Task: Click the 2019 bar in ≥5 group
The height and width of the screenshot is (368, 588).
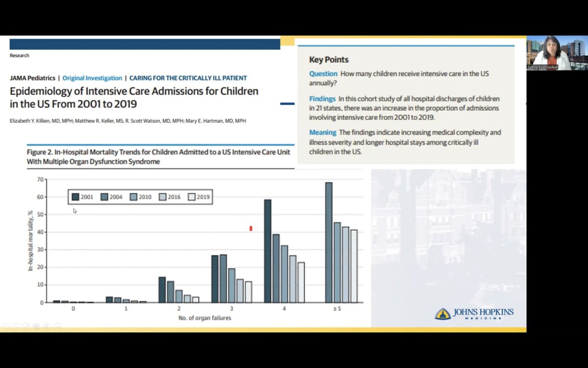Action: click(354, 266)
